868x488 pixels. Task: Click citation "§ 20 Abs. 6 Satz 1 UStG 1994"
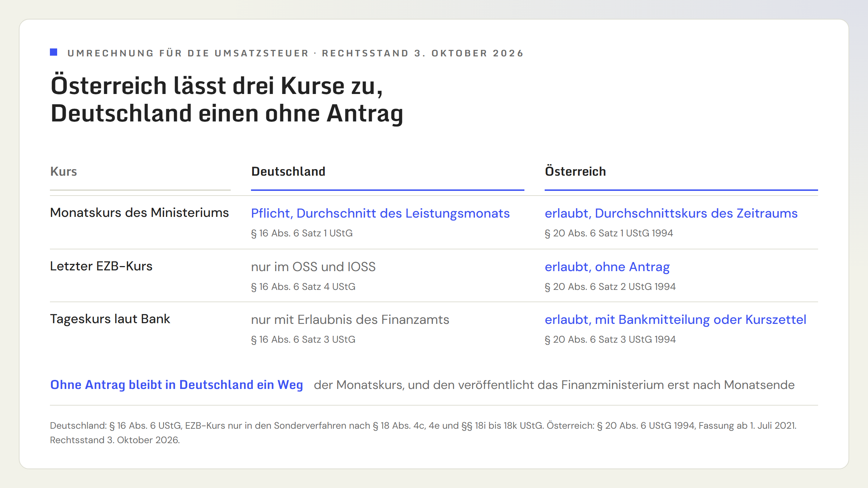[609, 233]
